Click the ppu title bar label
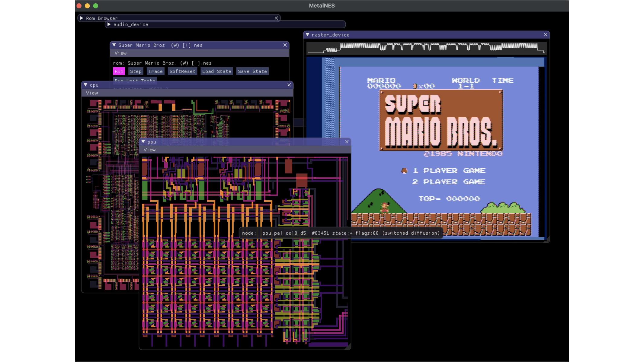Image resolution: width=644 pixels, height=362 pixels. [x=152, y=142]
